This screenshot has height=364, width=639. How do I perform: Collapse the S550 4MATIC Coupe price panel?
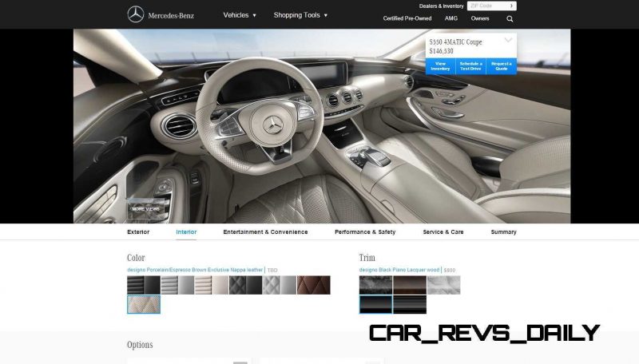[x=508, y=40]
